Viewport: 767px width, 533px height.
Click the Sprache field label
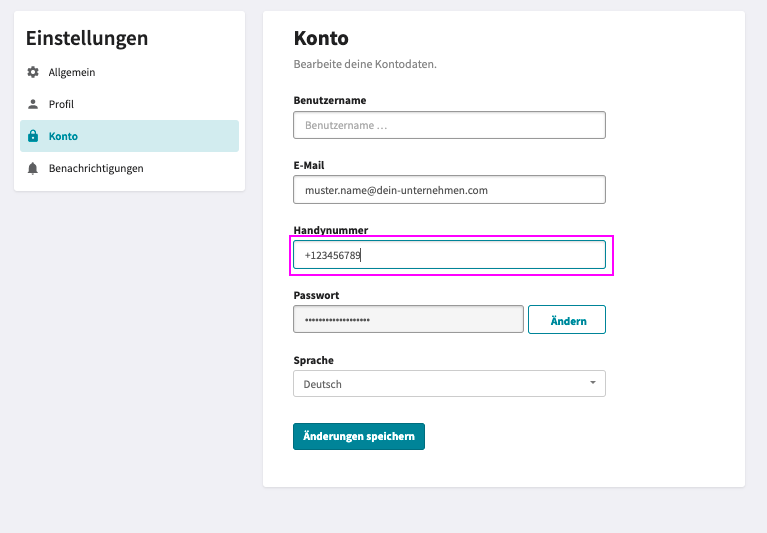pyautogui.click(x=314, y=360)
